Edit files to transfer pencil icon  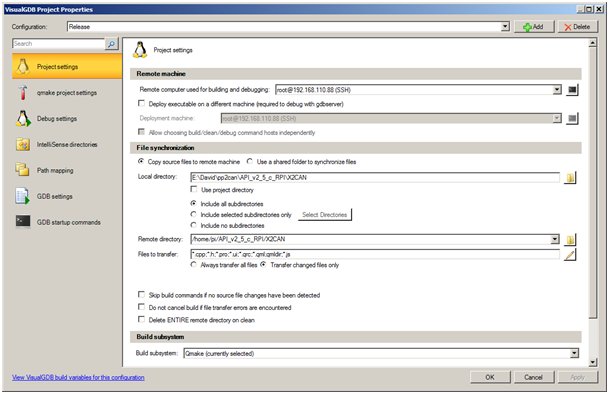[x=570, y=255]
